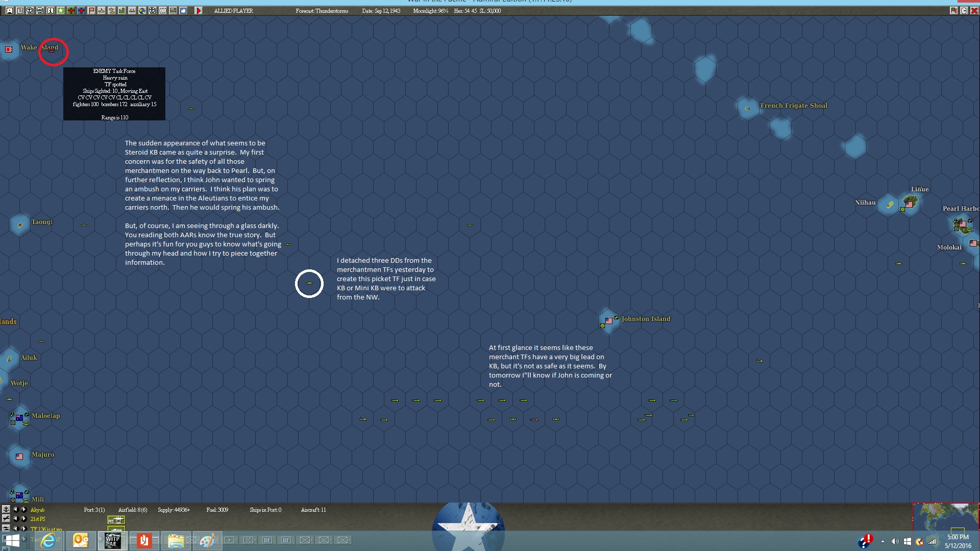980x551 pixels.
Task: Click the OP operations report icon
Action: tap(163, 11)
